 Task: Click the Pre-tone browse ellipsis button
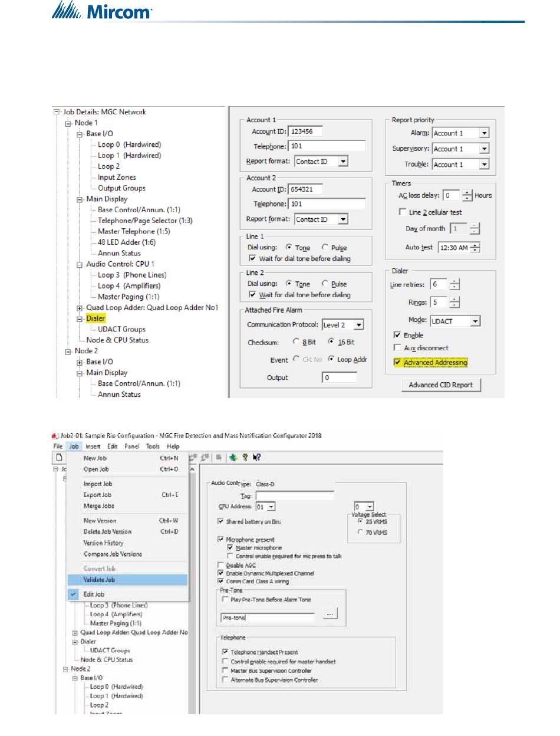pyautogui.click(x=331, y=614)
